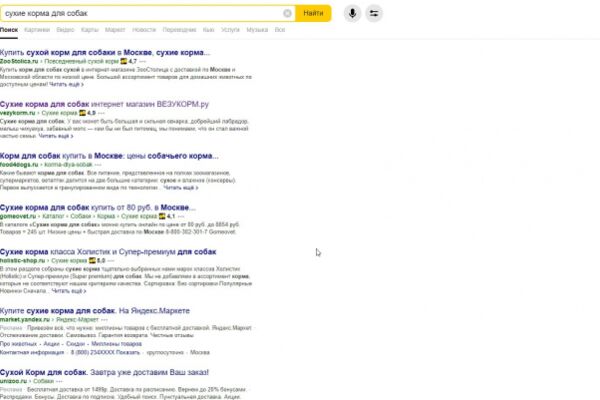Click 'Собаки' breadcrumb under unizoo.ru

coord(44,381)
